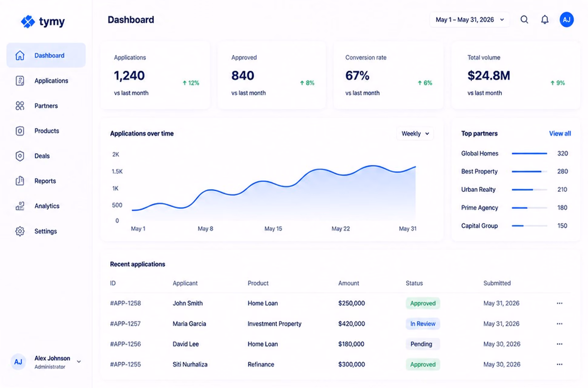Navigate to Deals
Viewport: 588px width, 388px height.
point(46,156)
